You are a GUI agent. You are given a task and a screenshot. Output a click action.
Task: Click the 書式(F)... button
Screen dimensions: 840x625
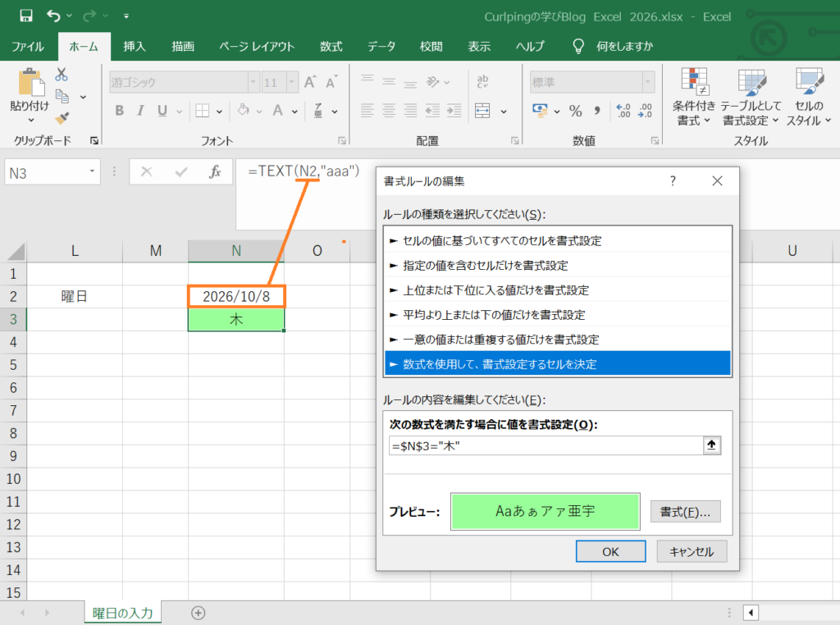pos(685,512)
